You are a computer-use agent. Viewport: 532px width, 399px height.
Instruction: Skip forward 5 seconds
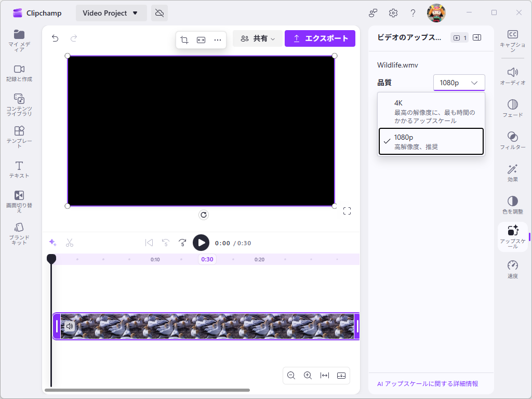pyautogui.click(x=182, y=243)
